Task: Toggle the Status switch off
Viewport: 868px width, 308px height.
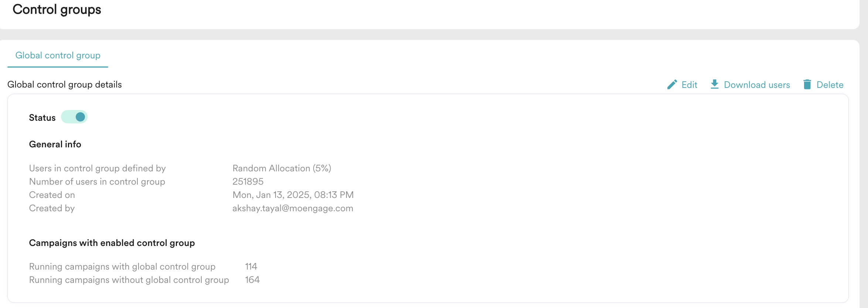Action: click(74, 117)
